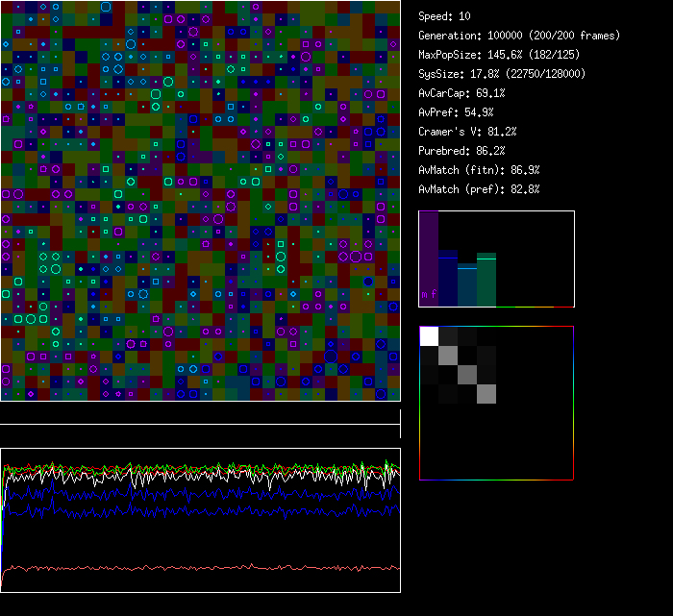Select the AvPref statistic
This screenshot has height=616, width=673.
(456, 112)
